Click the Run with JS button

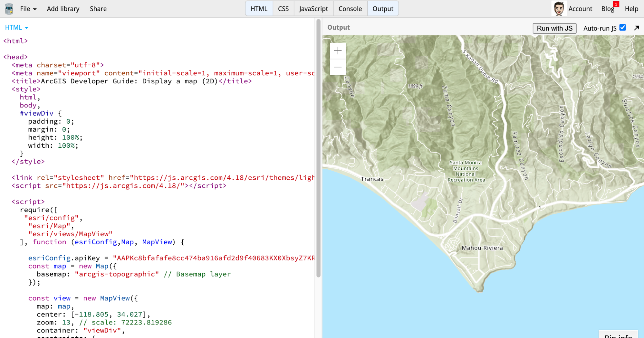click(x=554, y=28)
